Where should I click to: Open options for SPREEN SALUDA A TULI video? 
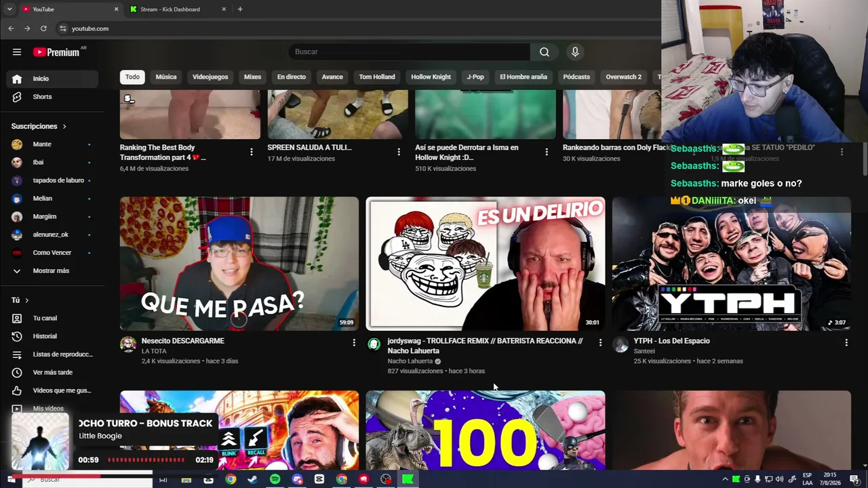(399, 152)
